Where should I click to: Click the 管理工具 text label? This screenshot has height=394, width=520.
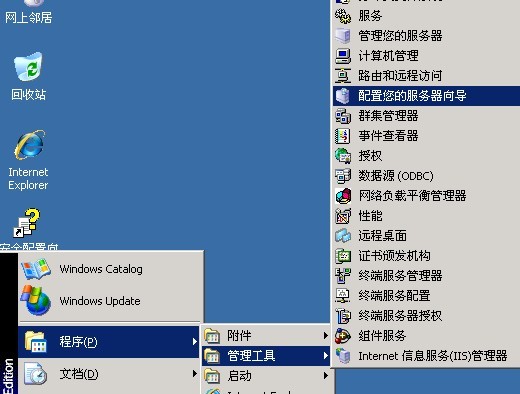coord(251,356)
